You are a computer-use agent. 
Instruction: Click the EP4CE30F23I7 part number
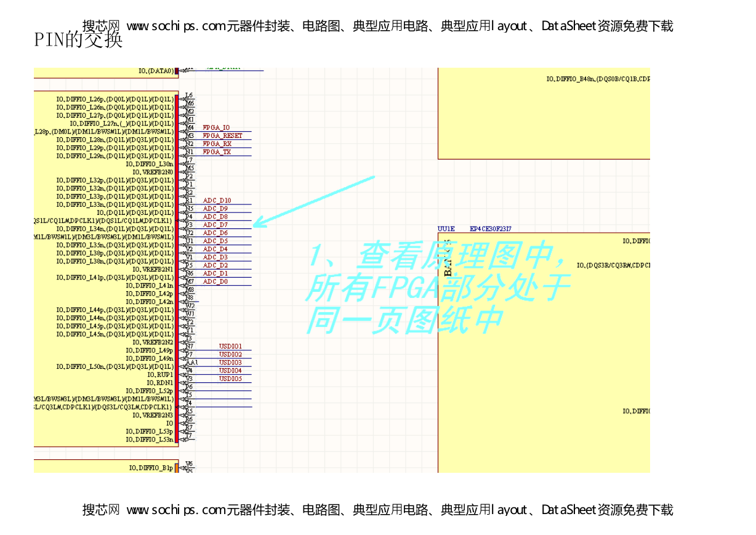coord(491,229)
